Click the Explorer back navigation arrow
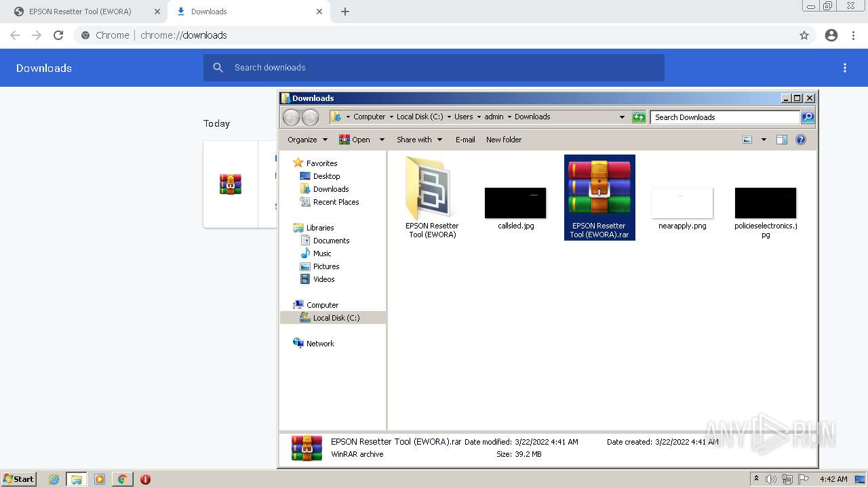 click(x=291, y=117)
